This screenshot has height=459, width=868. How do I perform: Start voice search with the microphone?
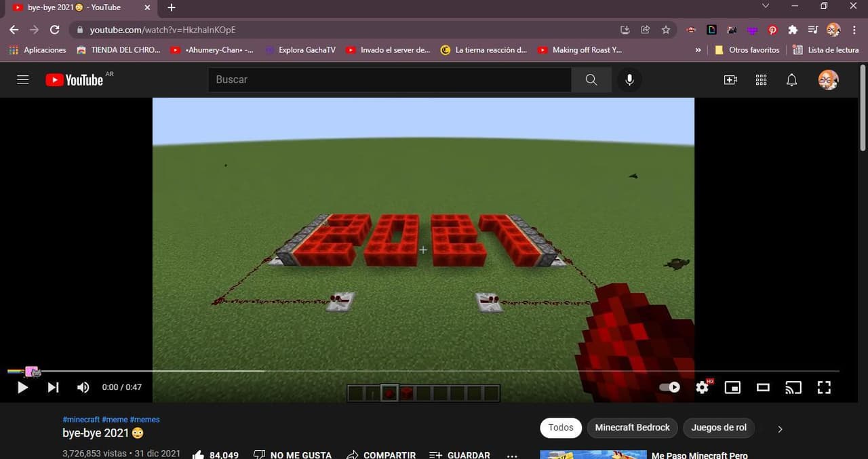point(629,80)
